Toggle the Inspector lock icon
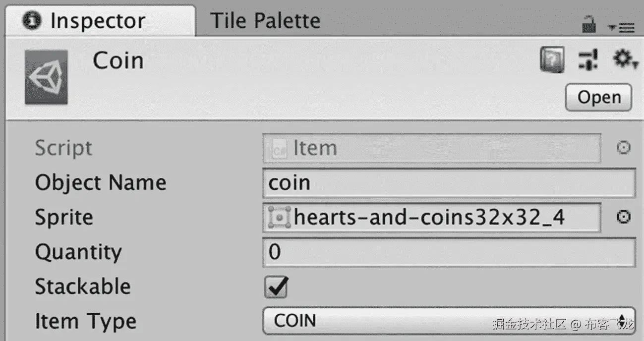Viewport: 644px width, 341px height. (x=589, y=24)
